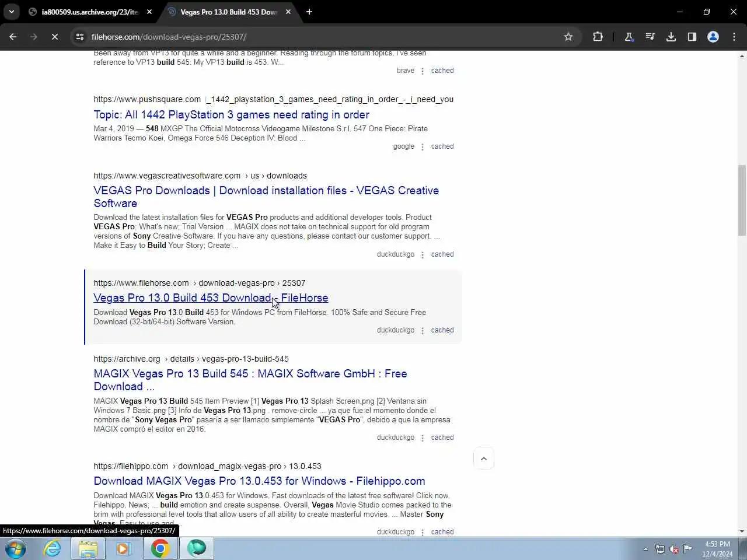Close the Vegas Pro 13.0 Build 453 tab
This screenshot has width=747, height=560.
coord(288,12)
